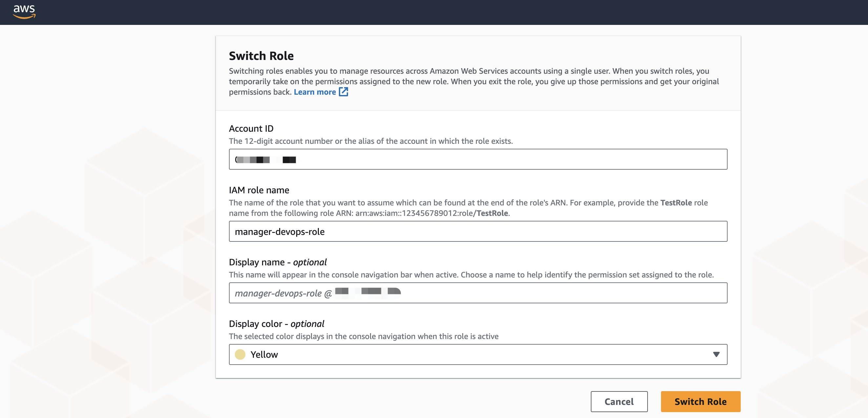Click the Switch Role page heading
This screenshot has height=418, width=868.
(261, 56)
